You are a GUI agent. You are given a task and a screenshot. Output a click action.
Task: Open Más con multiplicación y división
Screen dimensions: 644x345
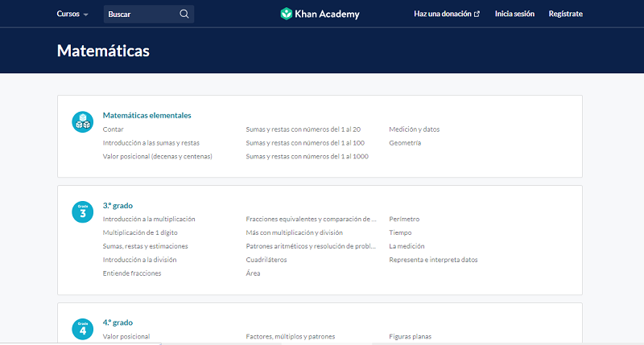(x=295, y=232)
